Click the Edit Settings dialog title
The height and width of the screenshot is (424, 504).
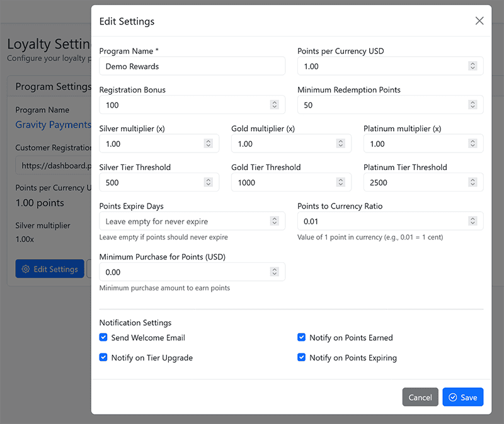coord(127,21)
